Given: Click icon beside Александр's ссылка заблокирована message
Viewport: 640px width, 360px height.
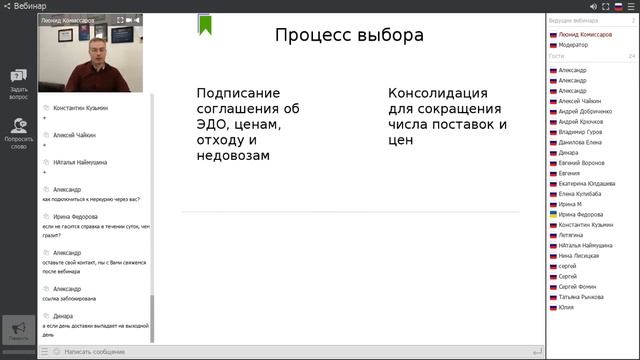Looking at the screenshot, I should (46, 289).
